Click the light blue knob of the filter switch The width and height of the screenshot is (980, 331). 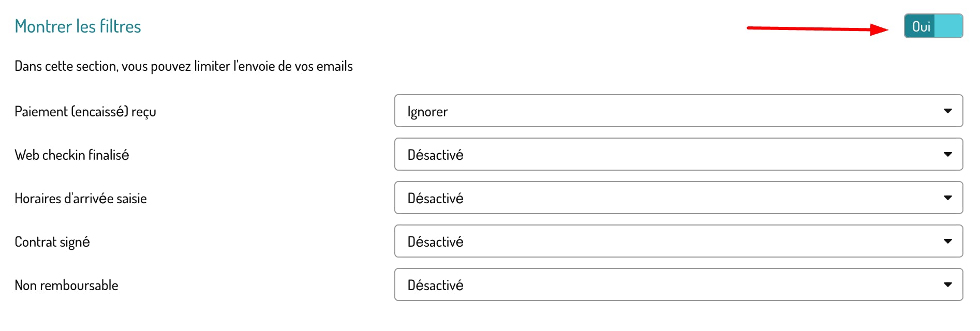(x=949, y=26)
